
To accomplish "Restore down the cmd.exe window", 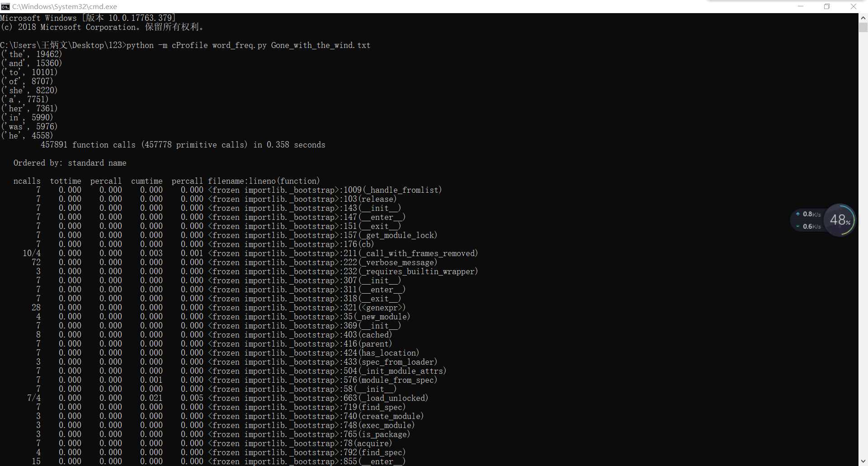I will 827,6.
